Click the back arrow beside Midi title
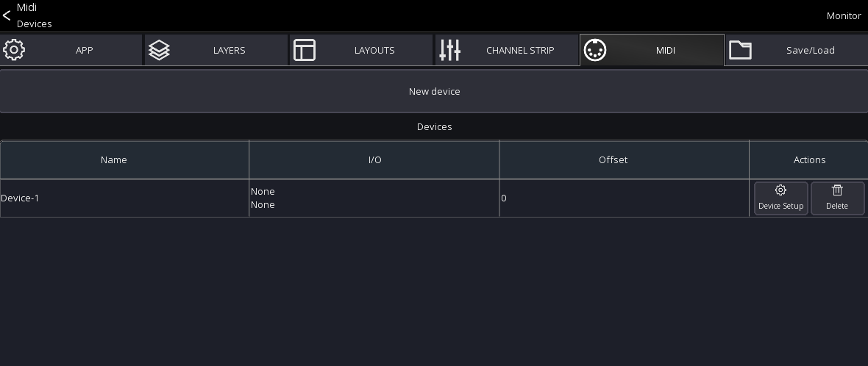Viewport: 868px width, 366px height. 7,15
